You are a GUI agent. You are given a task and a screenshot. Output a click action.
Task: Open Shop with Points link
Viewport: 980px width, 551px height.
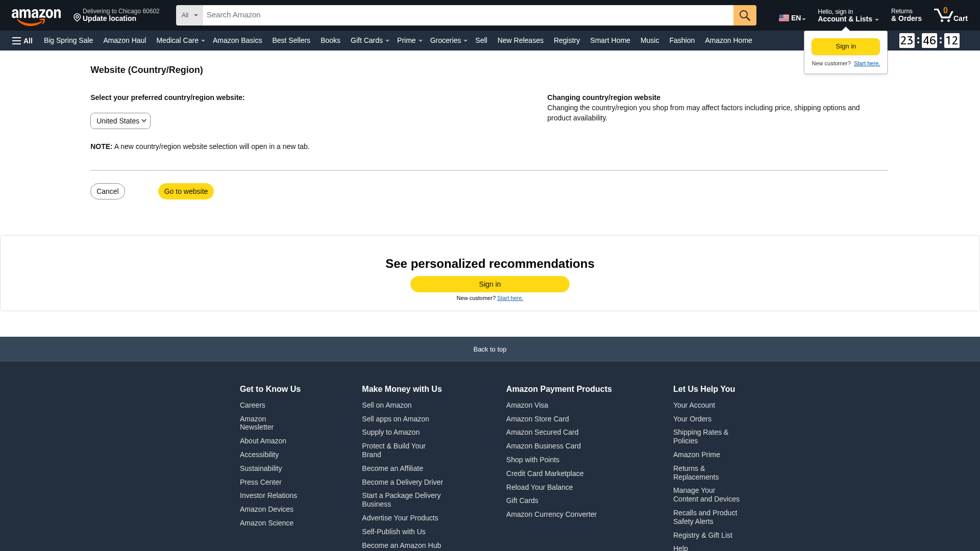533,460
